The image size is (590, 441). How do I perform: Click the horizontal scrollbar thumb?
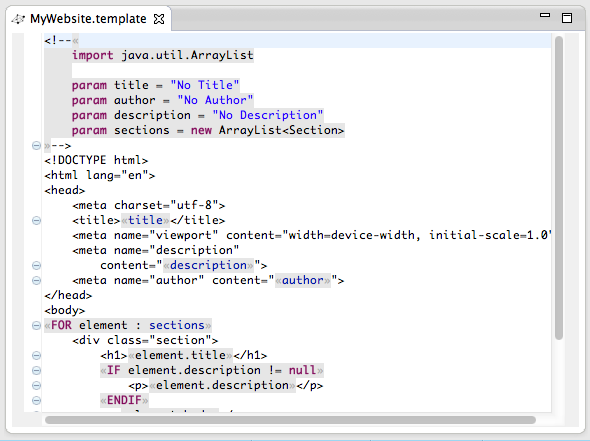(x=290, y=420)
